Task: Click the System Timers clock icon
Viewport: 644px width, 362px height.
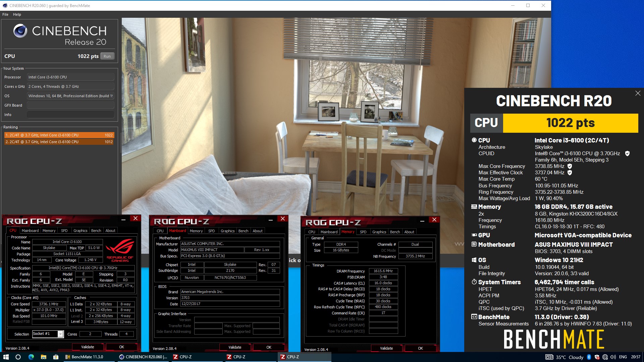Action: (x=474, y=282)
